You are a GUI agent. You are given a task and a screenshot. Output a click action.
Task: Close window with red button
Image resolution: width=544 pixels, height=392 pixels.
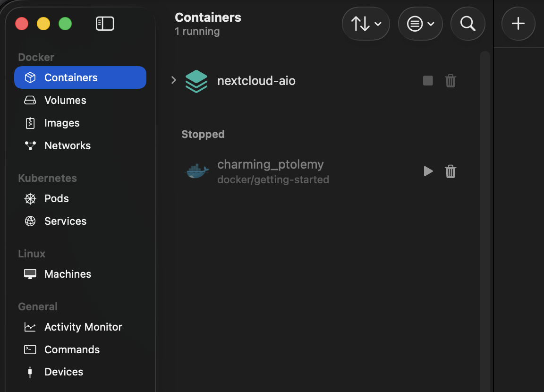(22, 24)
